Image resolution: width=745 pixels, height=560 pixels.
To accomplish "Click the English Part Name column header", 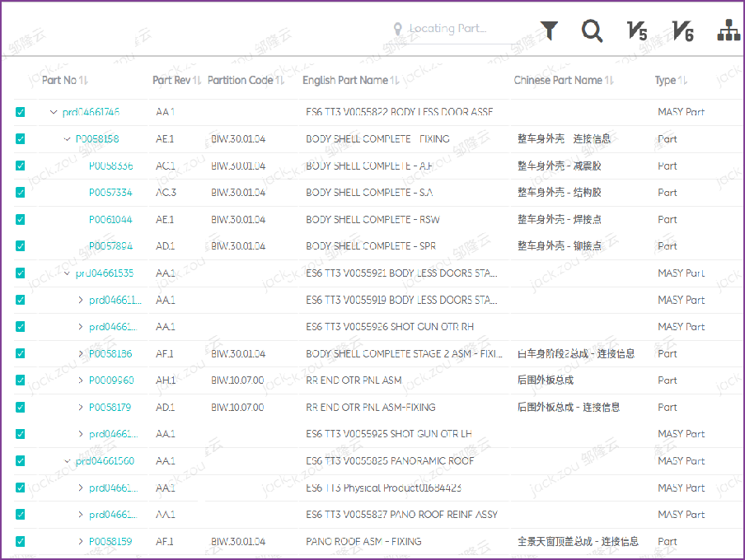I will coord(344,81).
